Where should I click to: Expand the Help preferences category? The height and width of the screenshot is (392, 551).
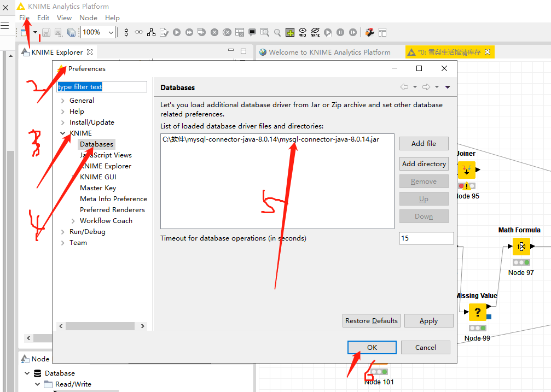point(62,112)
